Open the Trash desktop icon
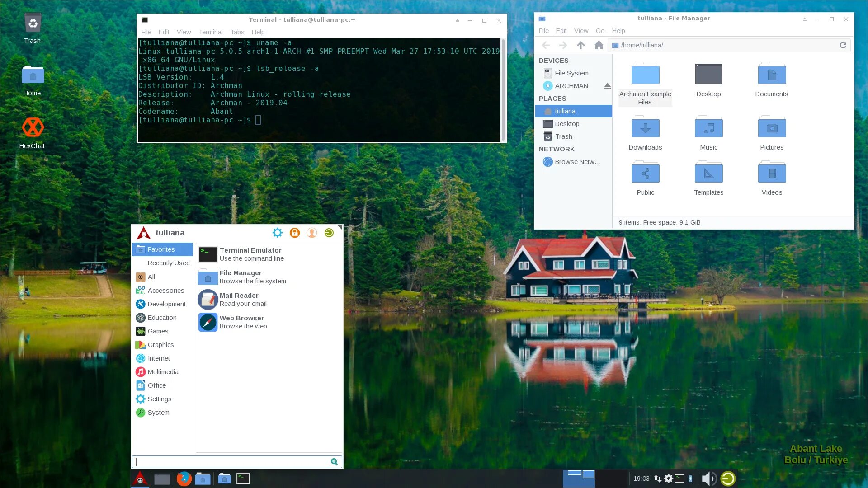The width and height of the screenshot is (868, 488). pyautogui.click(x=32, y=28)
